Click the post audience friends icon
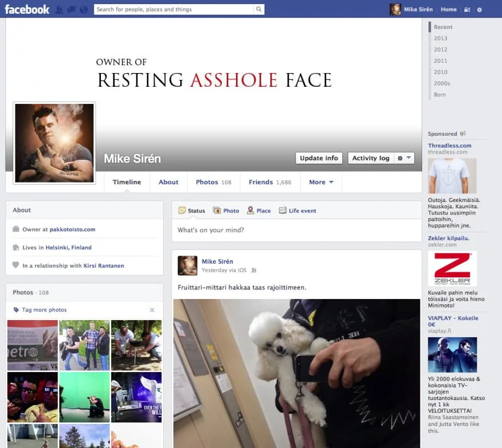502x448 pixels. pos(254,271)
